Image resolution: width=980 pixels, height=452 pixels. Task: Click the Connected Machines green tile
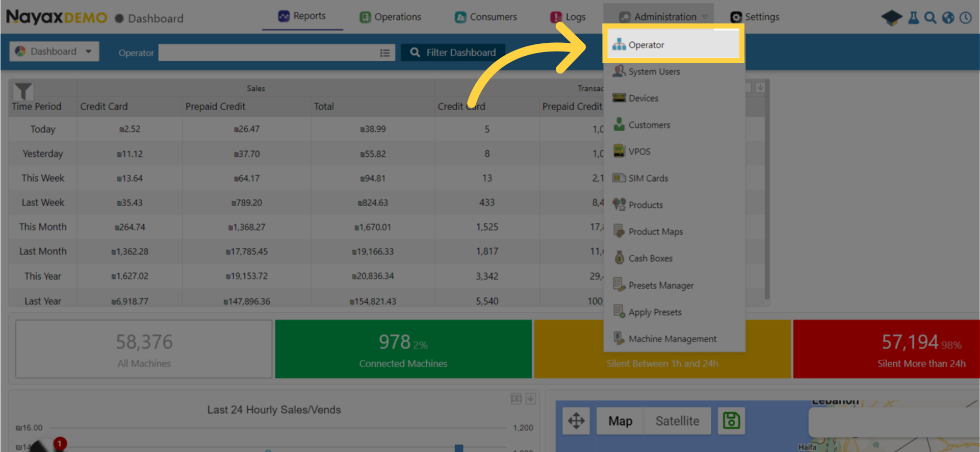[403, 349]
